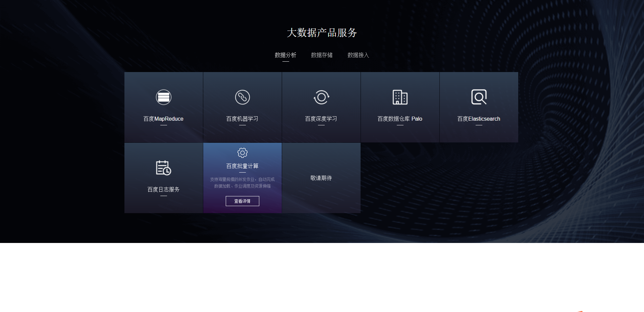This screenshot has width=644, height=312.
Task: Switch to the 数据接入 tab
Action: (358, 55)
